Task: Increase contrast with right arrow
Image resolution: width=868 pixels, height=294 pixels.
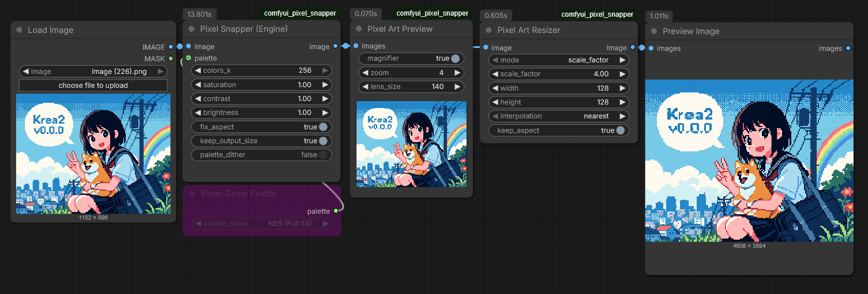Action: click(x=325, y=99)
